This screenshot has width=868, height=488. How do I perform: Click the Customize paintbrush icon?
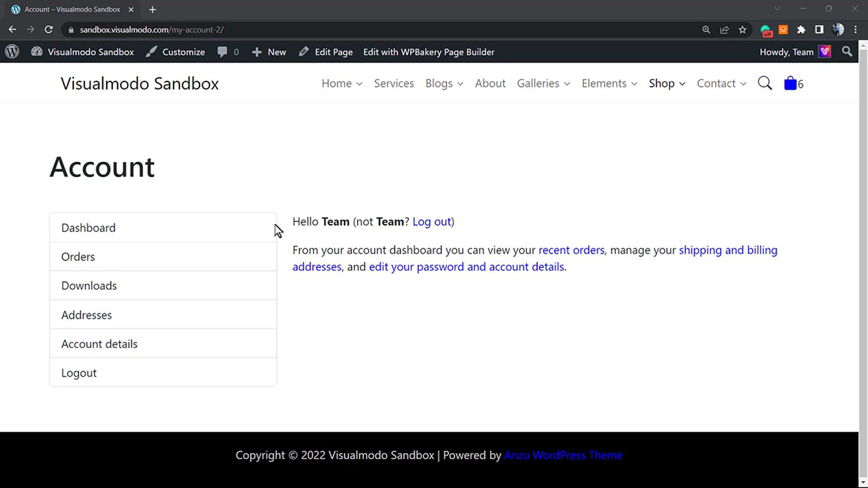[151, 52]
